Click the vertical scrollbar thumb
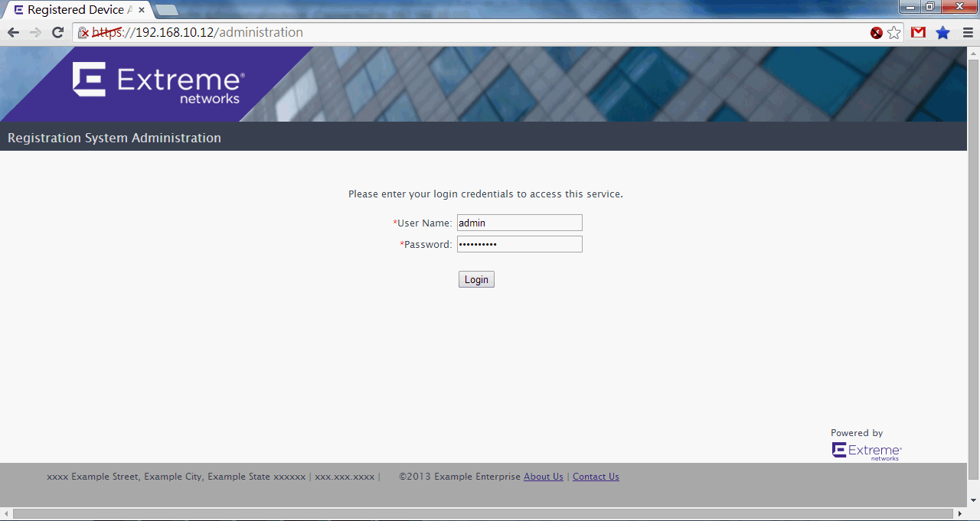Viewport: 980px width, 521px height. coord(973,269)
